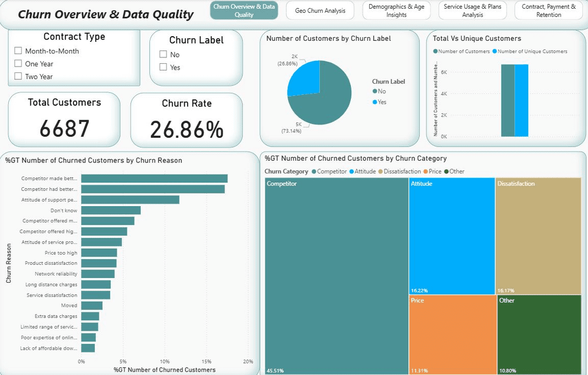Click the Competitor legend color dot
This screenshot has height=375, width=588.
pyautogui.click(x=314, y=171)
